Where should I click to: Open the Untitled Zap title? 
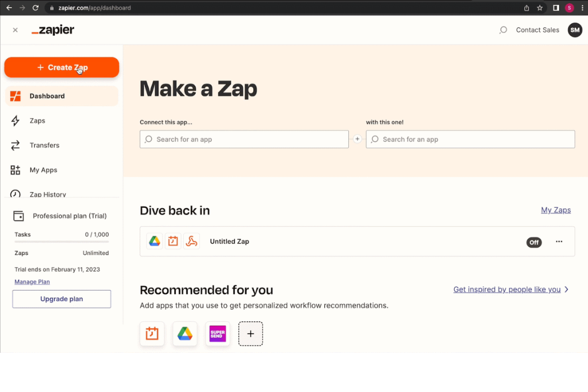(x=230, y=241)
